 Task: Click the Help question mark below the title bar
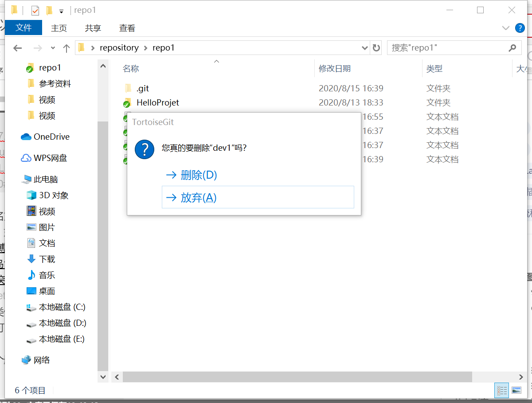point(519,27)
